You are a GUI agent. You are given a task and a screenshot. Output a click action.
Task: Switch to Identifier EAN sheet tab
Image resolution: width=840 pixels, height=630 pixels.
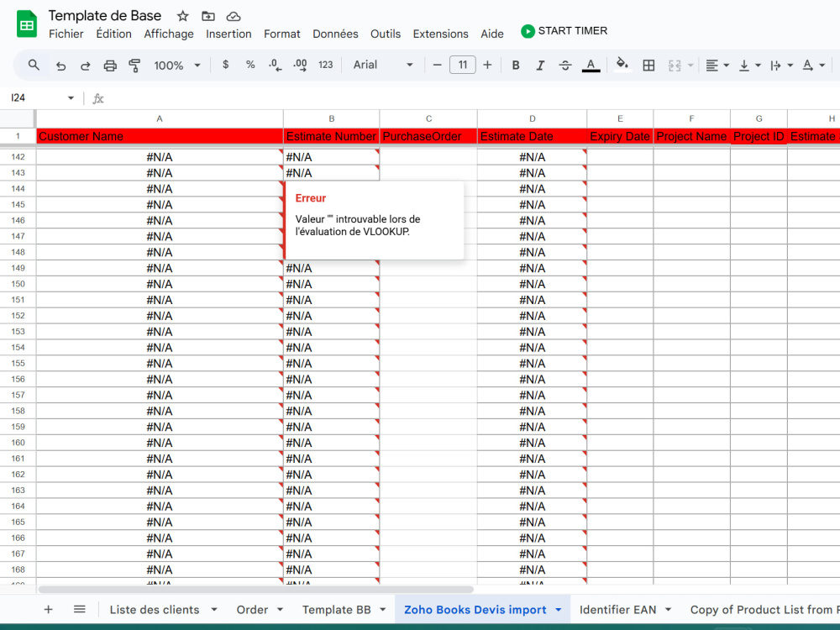617,610
